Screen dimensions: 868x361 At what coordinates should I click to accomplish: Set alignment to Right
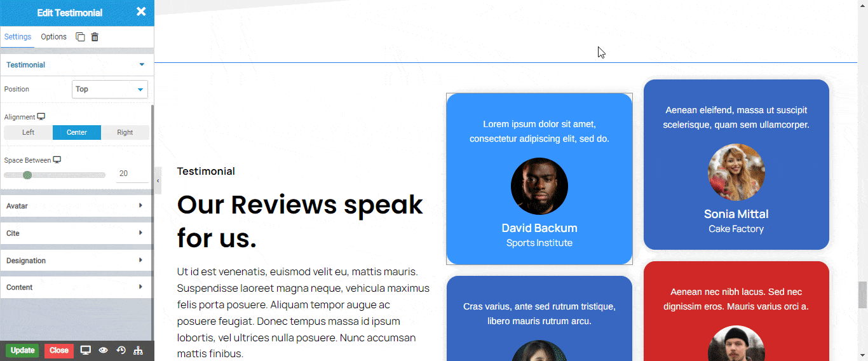[125, 132]
